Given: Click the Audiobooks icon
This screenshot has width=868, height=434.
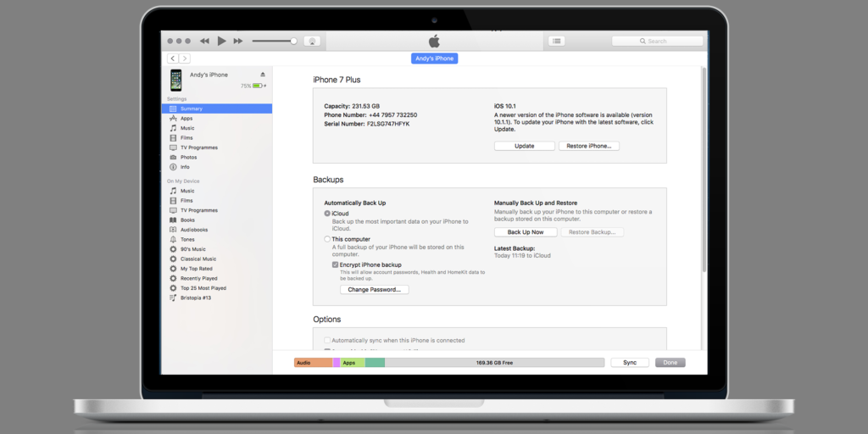Looking at the screenshot, I should [x=173, y=230].
